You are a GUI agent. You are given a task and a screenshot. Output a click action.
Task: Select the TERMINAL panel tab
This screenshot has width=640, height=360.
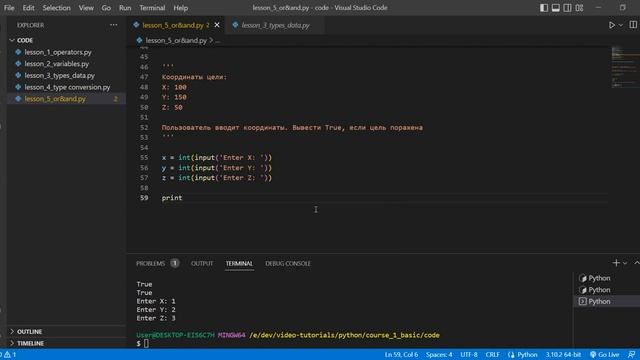[239, 264]
